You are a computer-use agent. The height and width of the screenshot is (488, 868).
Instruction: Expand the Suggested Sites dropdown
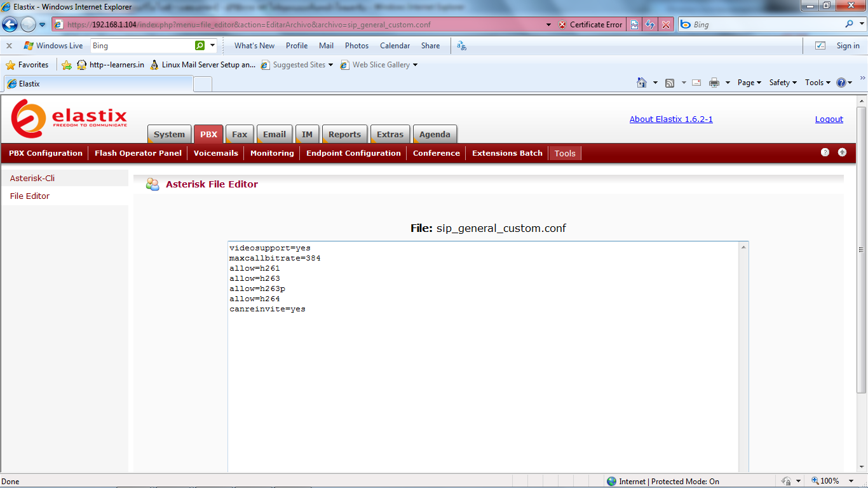click(x=297, y=65)
